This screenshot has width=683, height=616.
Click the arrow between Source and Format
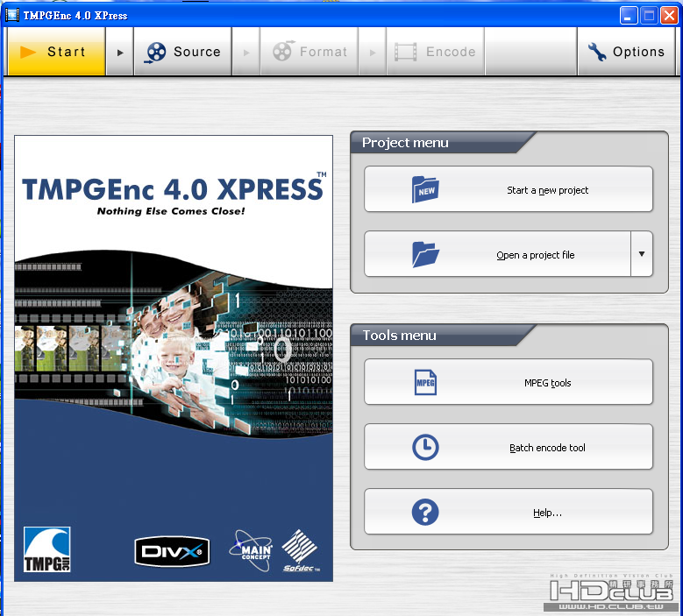[x=246, y=53]
